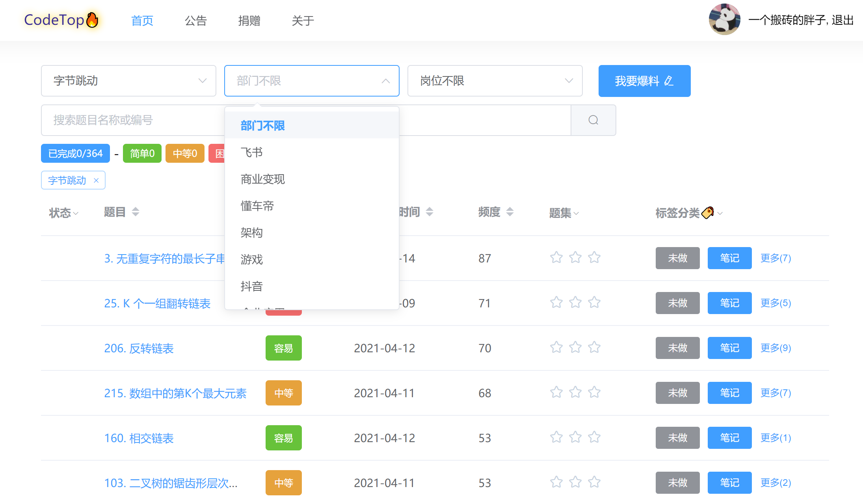
Task: Click the panda avatar in top right
Action: [x=724, y=19]
